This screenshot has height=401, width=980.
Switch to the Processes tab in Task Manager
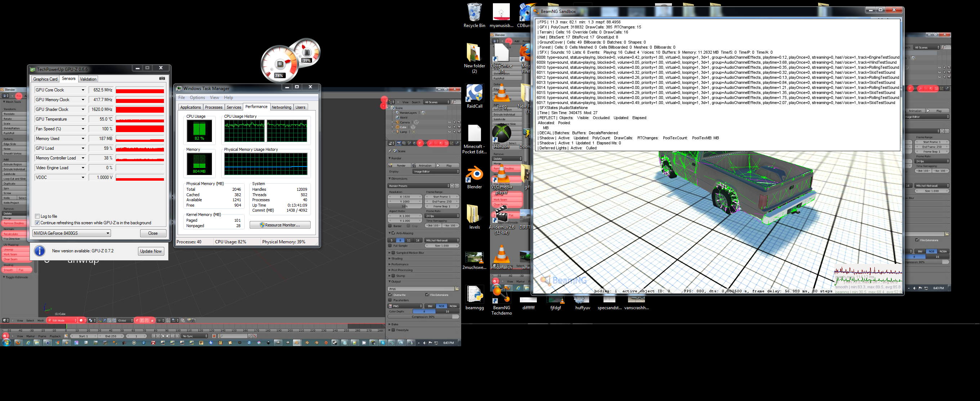point(213,107)
